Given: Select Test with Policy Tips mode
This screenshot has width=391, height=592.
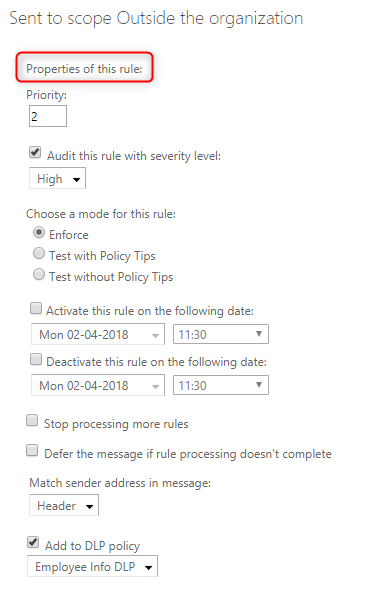Looking at the screenshot, I should [38, 253].
